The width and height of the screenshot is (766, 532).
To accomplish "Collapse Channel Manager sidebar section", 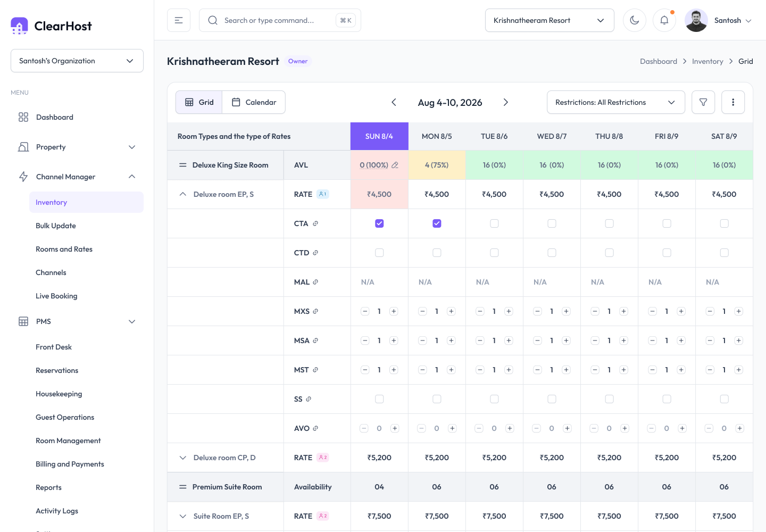I will click(77, 177).
